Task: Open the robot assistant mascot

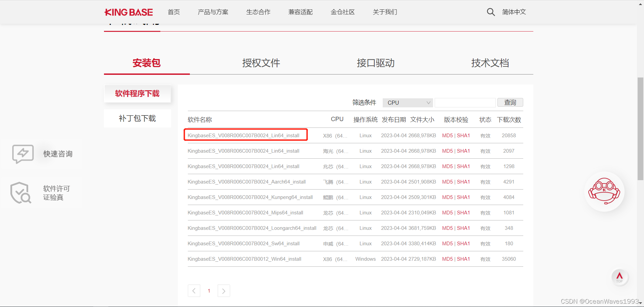Action: tap(604, 191)
